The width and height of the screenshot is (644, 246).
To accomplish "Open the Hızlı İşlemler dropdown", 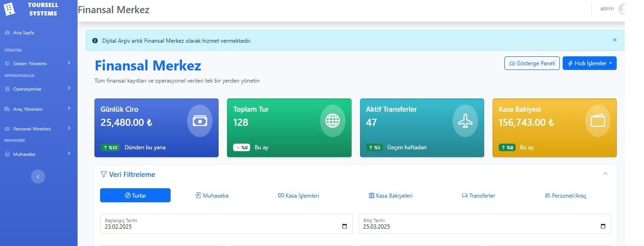I will pyautogui.click(x=589, y=63).
